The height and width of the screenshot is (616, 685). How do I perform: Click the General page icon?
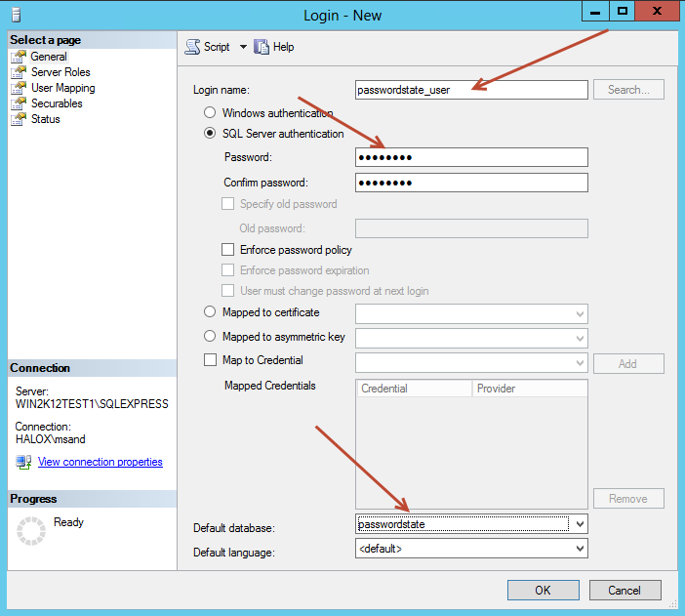click(18, 57)
